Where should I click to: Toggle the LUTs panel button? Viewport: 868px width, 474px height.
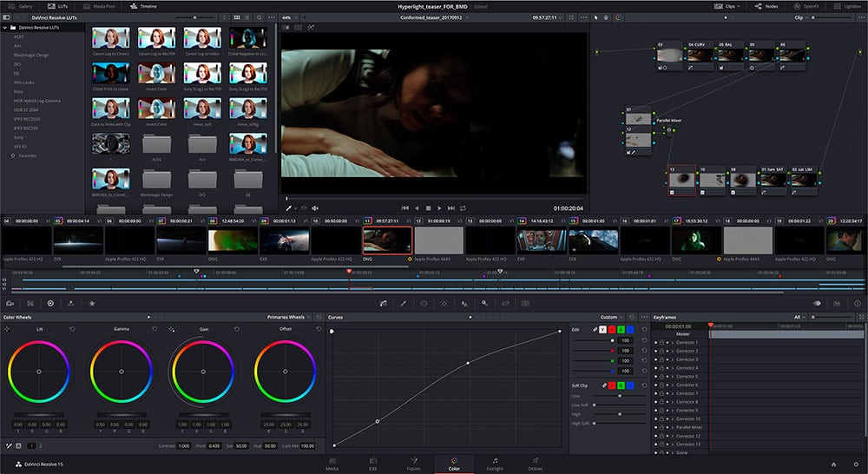tap(57, 6)
